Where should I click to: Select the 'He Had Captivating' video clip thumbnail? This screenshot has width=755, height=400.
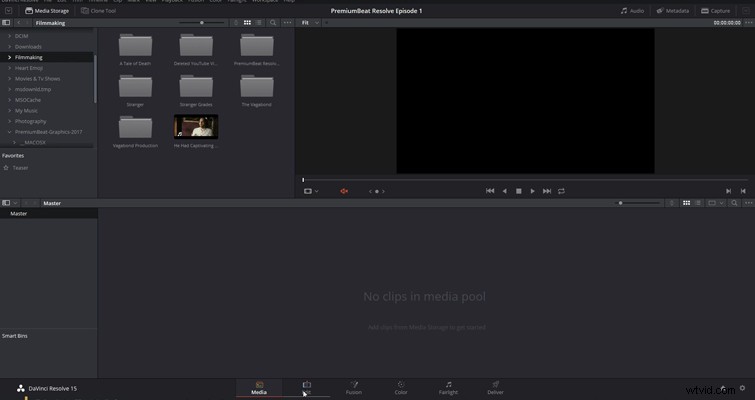pos(196,127)
